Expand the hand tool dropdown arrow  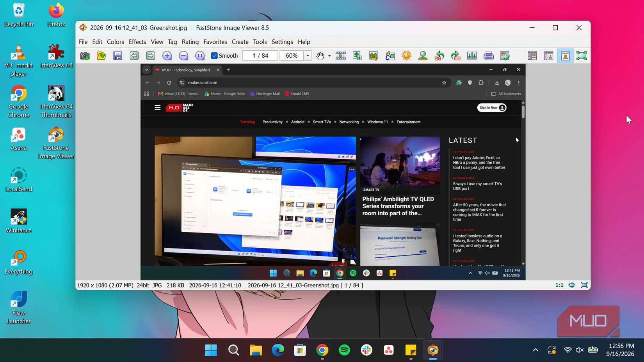point(329,56)
